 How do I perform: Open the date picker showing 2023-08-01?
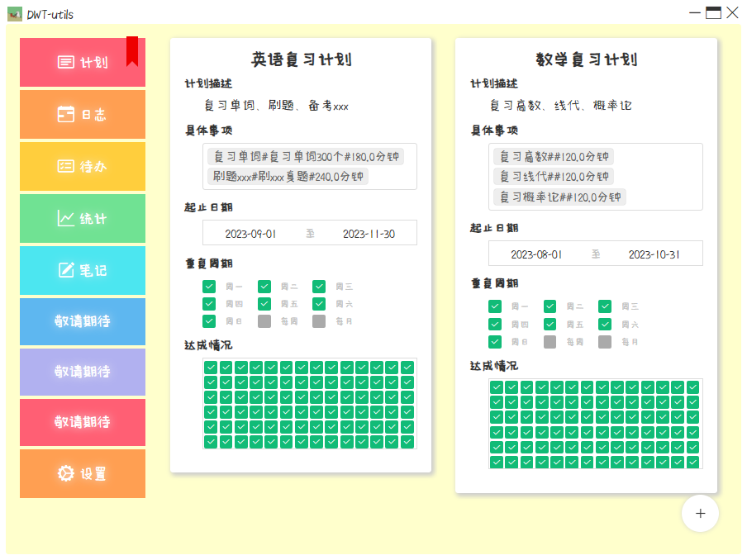536,254
